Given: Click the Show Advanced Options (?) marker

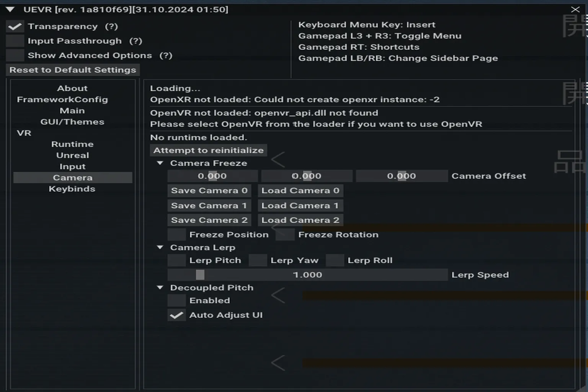Looking at the screenshot, I should [166, 56].
